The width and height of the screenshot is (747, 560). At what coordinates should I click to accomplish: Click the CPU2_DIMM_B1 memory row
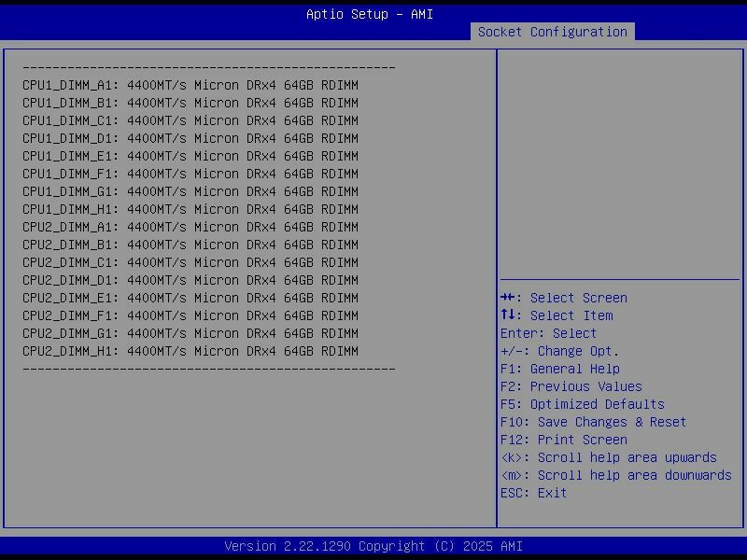tap(190, 245)
